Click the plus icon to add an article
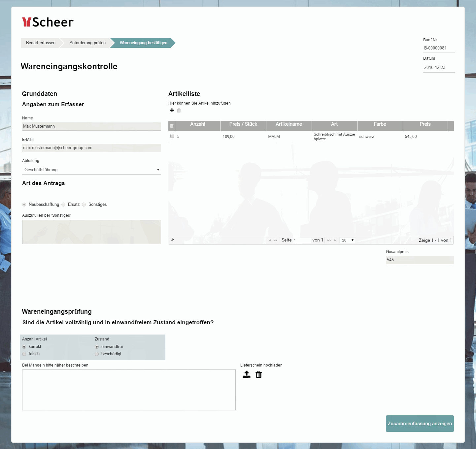 (172, 110)
